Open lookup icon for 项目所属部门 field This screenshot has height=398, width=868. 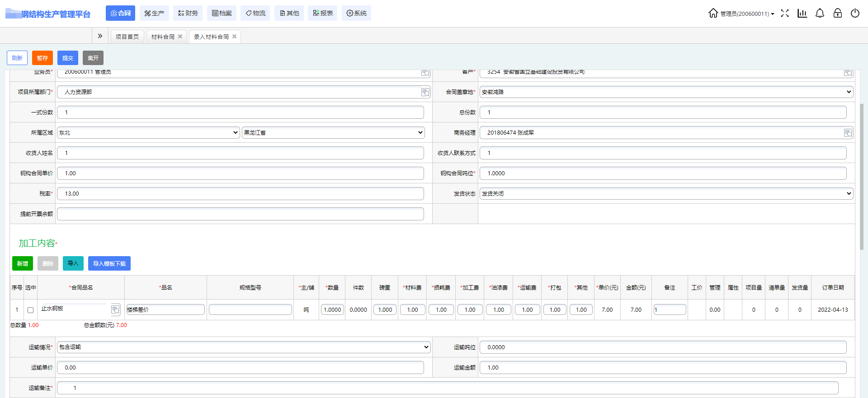coord(425,92)
